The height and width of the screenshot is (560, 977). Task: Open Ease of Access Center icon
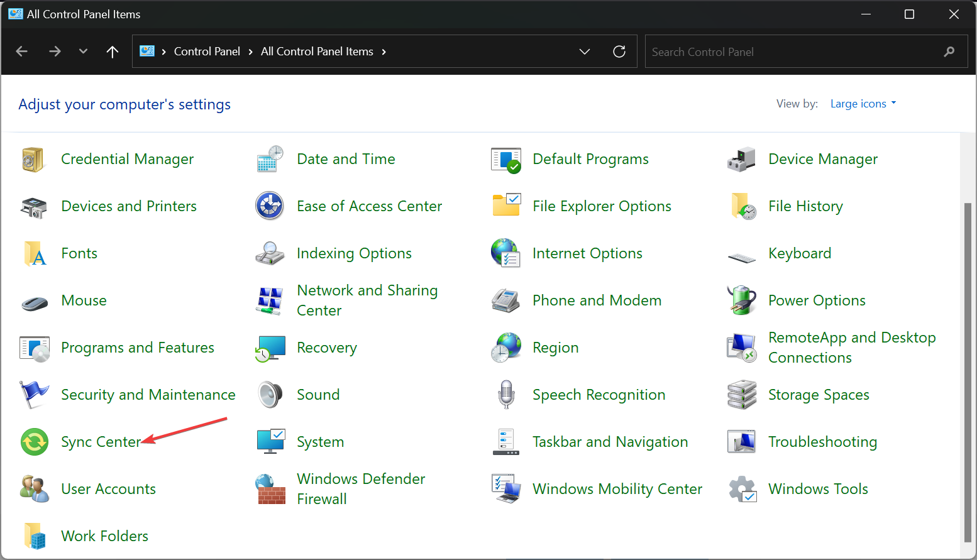click(x=270, y=206)
